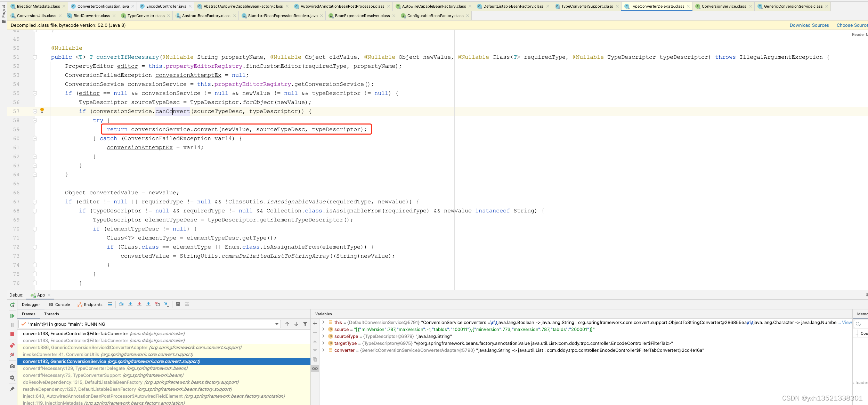This screenshot has width=868, height=405.
Task: Open the main thread selector dropdown
Action: (x=277, y=324)
